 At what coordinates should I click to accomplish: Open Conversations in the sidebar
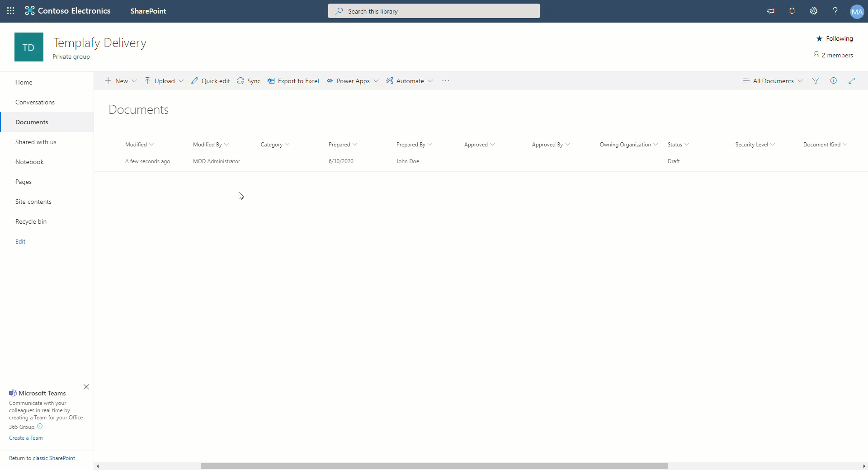pos(35,102)
